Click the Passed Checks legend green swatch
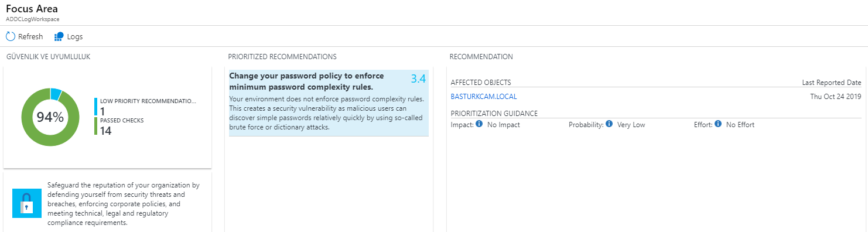Image resolution: width=868 pixels, height=232 pixels. point(96,126)
